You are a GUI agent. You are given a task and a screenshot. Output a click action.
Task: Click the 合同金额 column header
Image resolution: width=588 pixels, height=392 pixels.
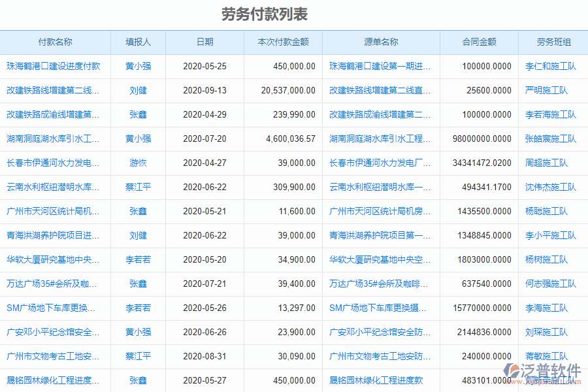478,42
